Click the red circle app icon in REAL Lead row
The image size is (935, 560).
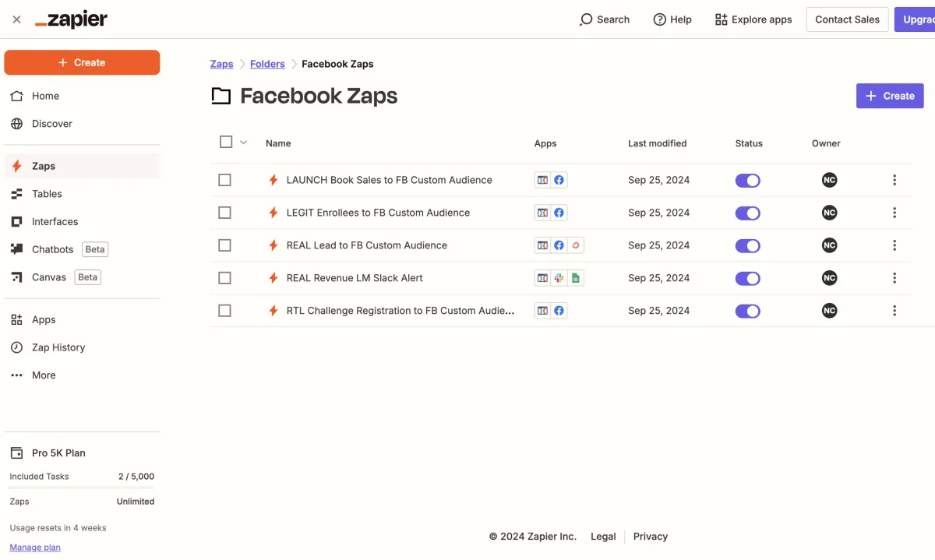(576, 245)
